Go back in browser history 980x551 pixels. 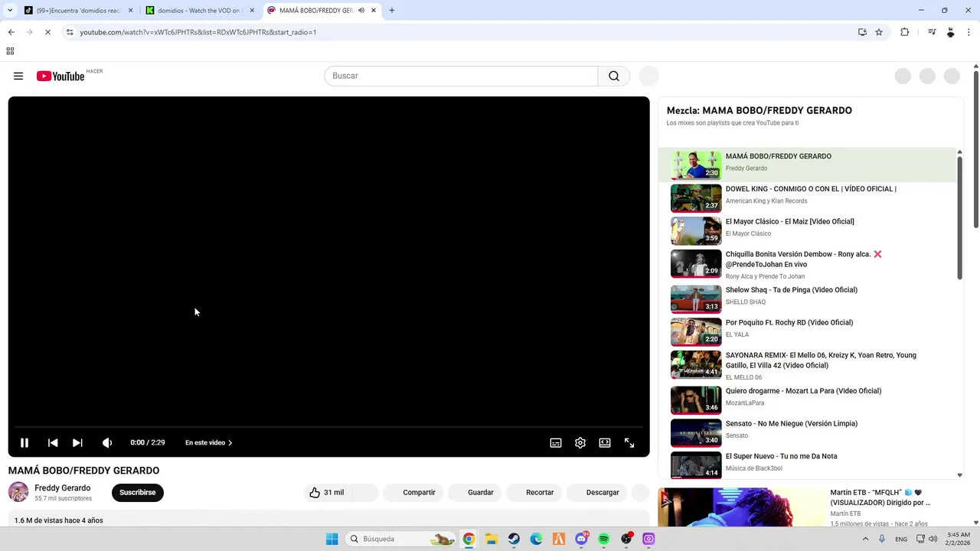11,32
